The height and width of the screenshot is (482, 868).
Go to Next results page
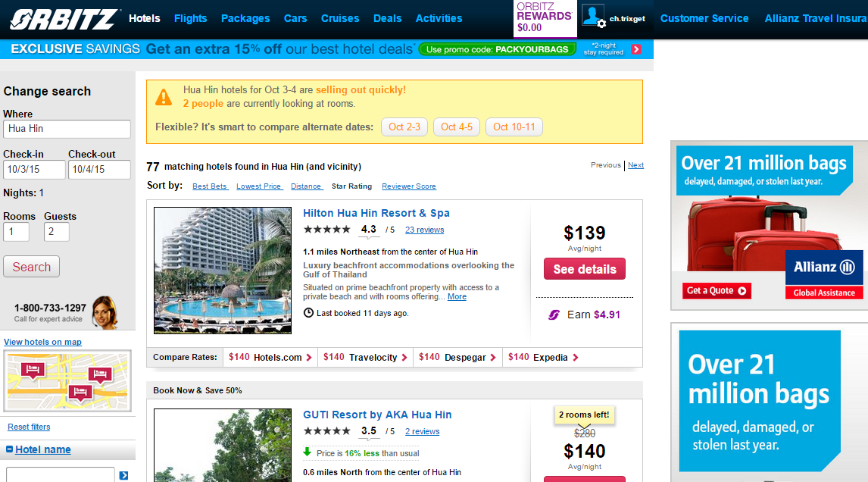tap(635, 165)
